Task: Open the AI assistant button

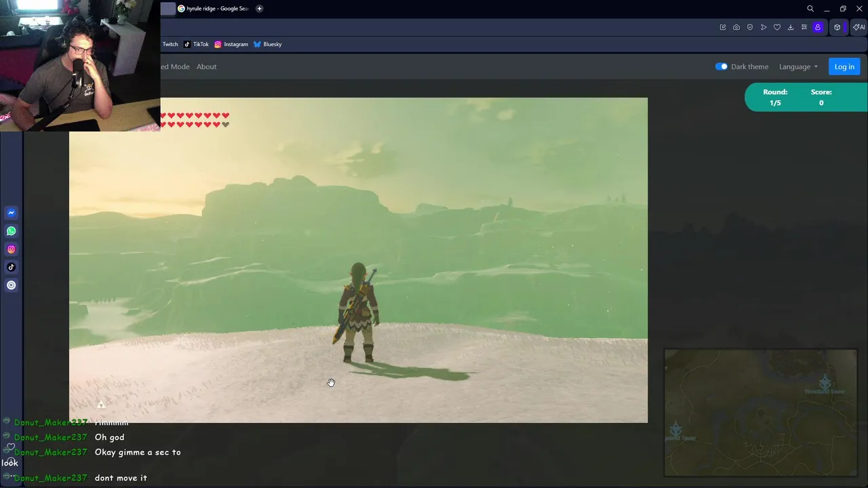Action: [859, 27]
